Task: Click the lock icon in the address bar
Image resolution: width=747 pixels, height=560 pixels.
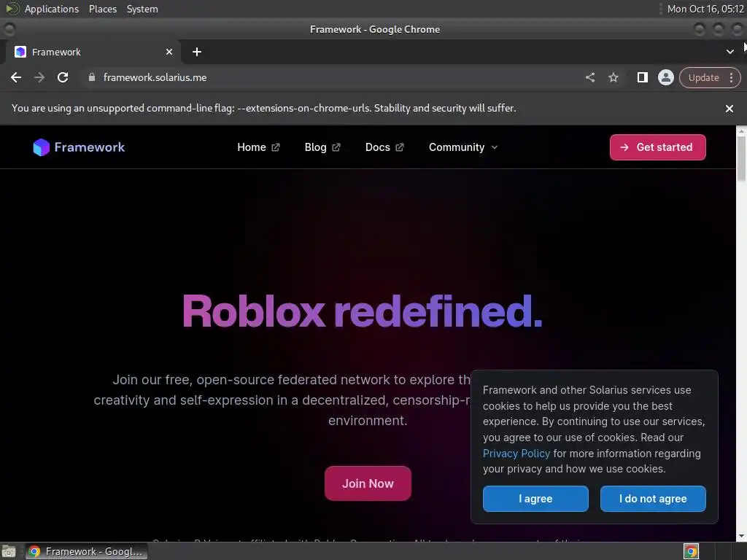Action: 92,77
